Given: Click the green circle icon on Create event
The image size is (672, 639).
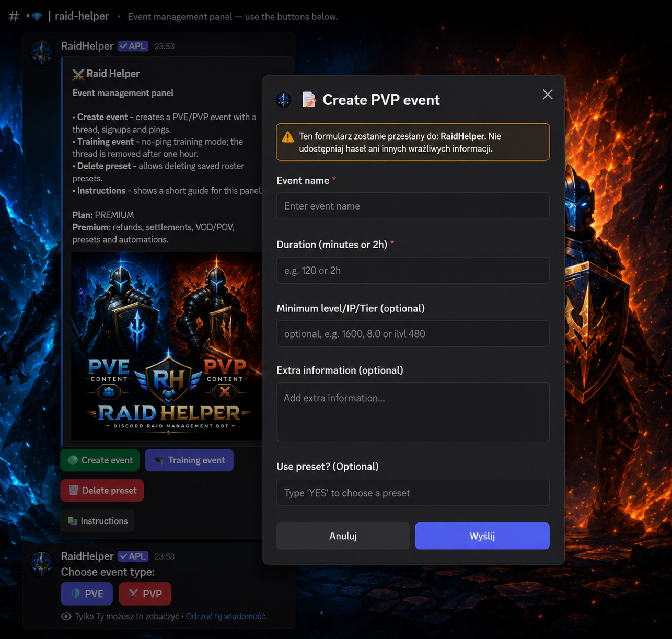Looking at the screenshot, I should point(73,460).
